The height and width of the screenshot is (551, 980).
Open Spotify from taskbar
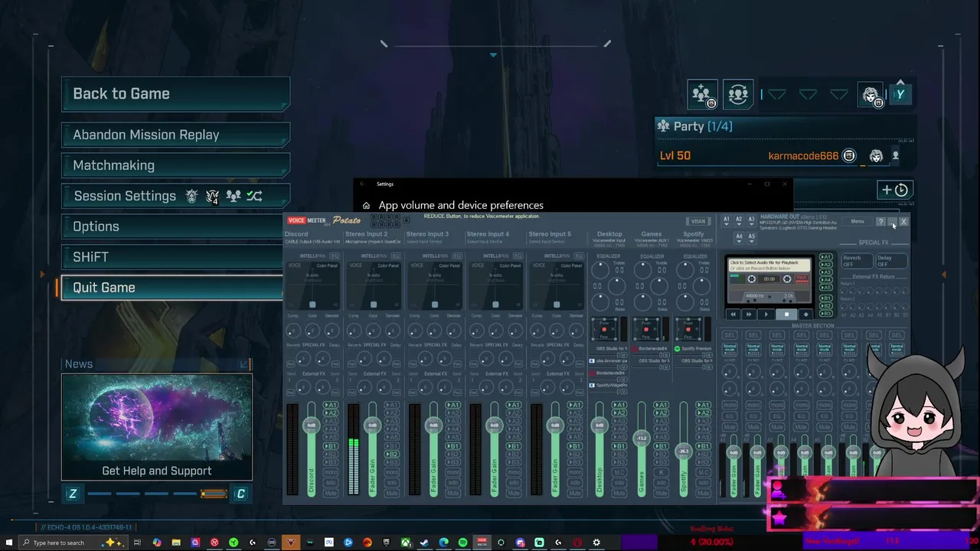point(463,543)
